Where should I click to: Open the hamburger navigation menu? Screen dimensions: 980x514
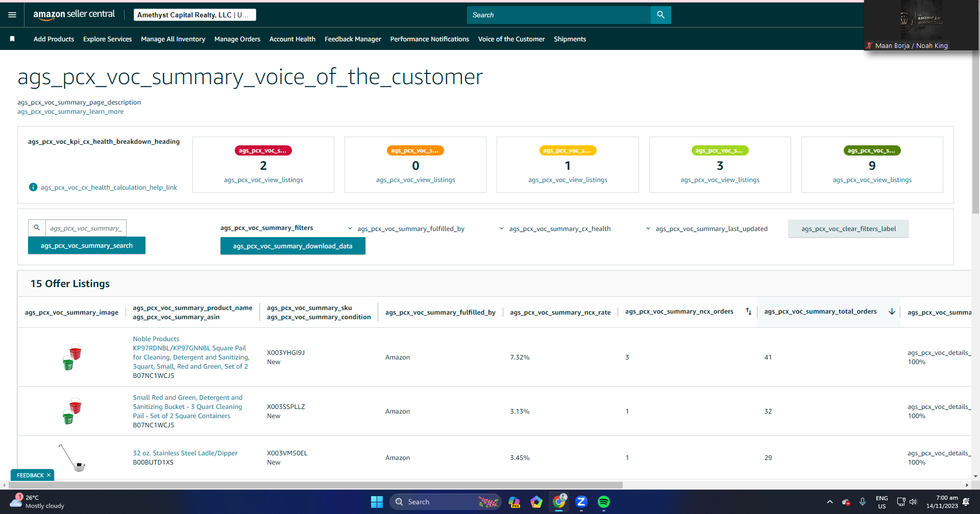[x=12, y=15]
